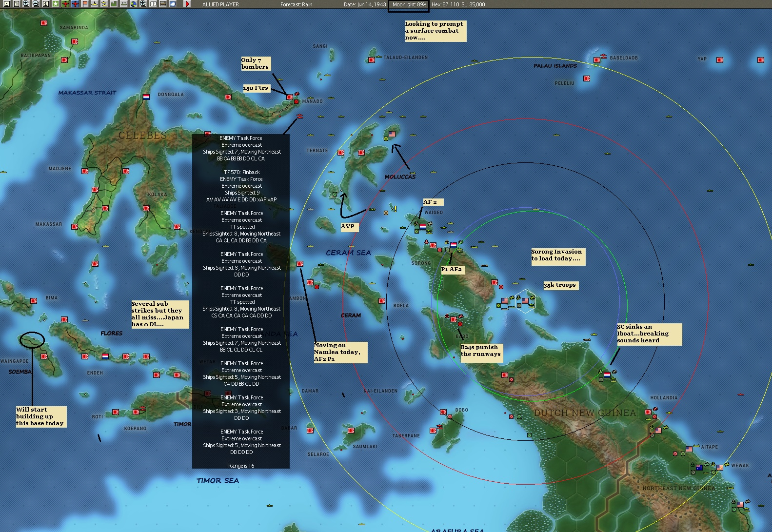Screen dimensions: 772x532
Task: Toggle the railway/roads display icon
Action: (162, 4)
